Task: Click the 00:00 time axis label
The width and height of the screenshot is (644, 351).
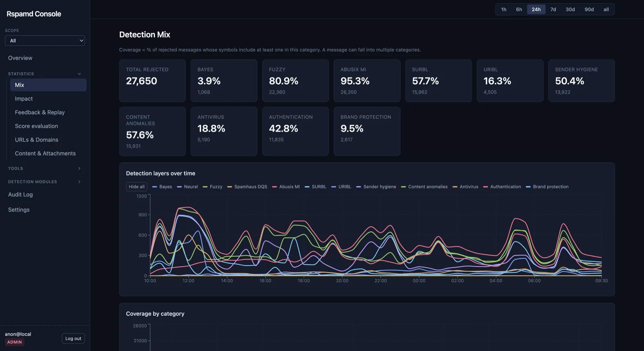Action: click(419, 281)
